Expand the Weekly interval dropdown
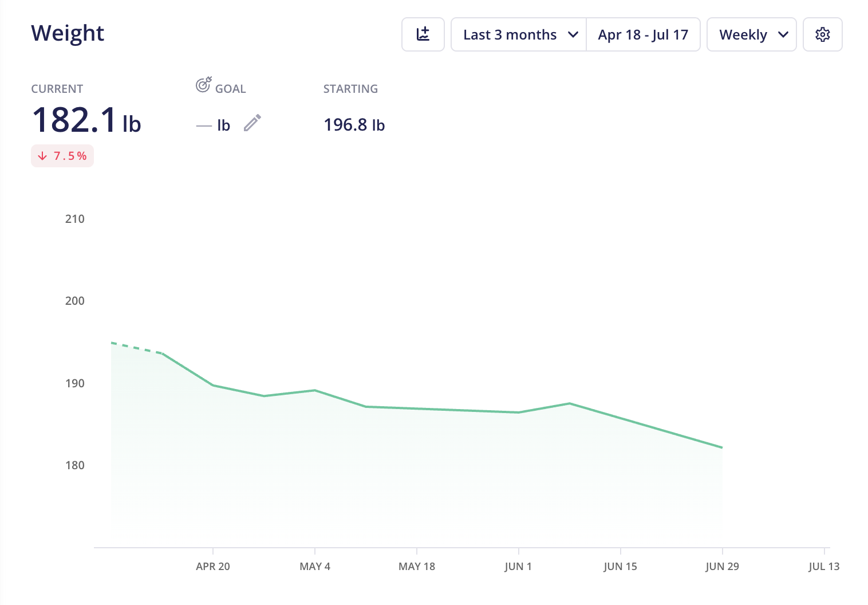This screenshot has height=605, width=868. 752,34
